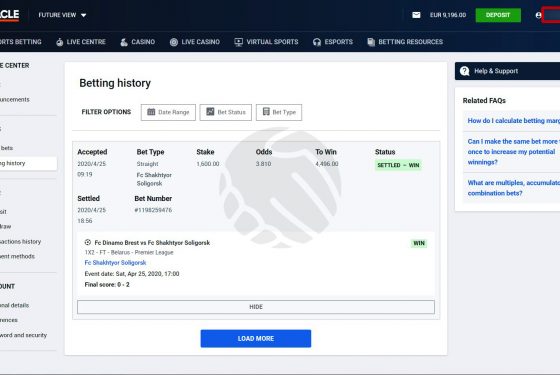Click the Event date Sat, Apr 25 line
The width and height of the screenshot is (560, 375).
pyautogui.click(x=132, y=274)
